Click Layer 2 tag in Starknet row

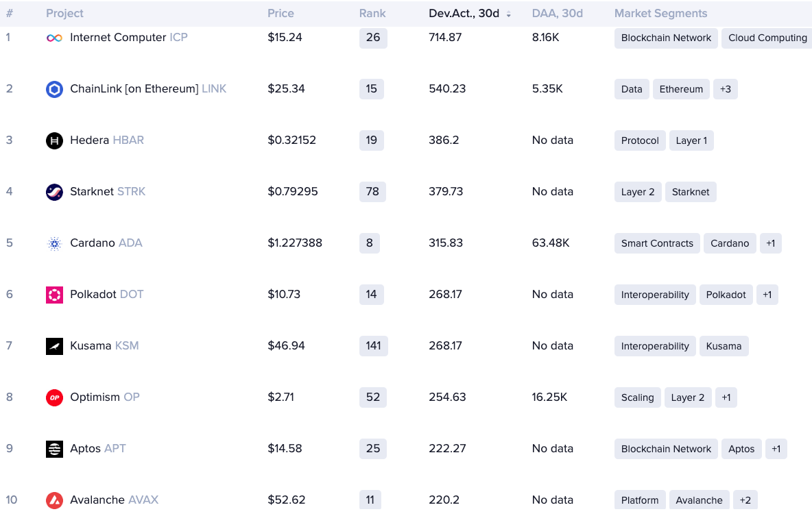638,192
